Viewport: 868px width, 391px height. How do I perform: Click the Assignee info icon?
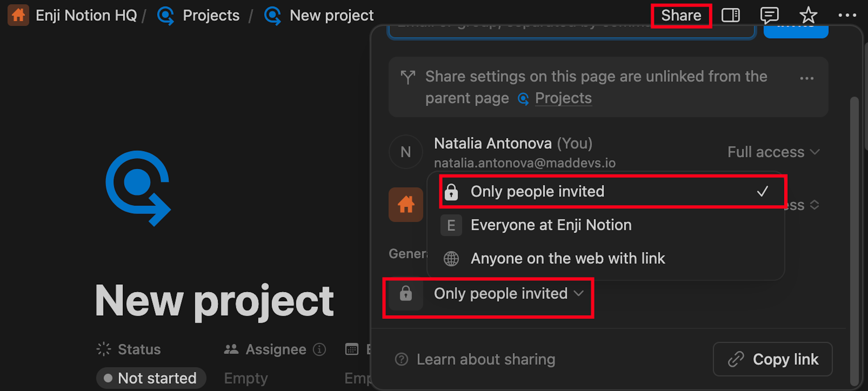pyautogui.click(x=319, y=349)
